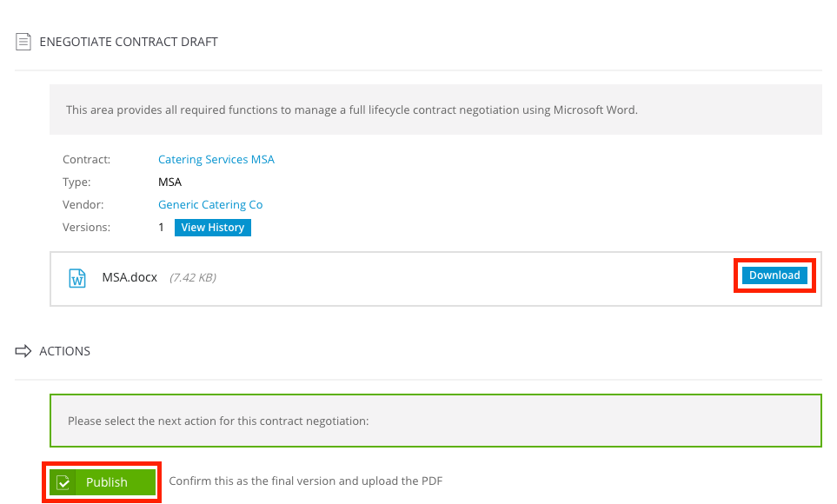837x504 pixels.
Task: Click the ACTIONS section heading
Action: pos(64,351)
